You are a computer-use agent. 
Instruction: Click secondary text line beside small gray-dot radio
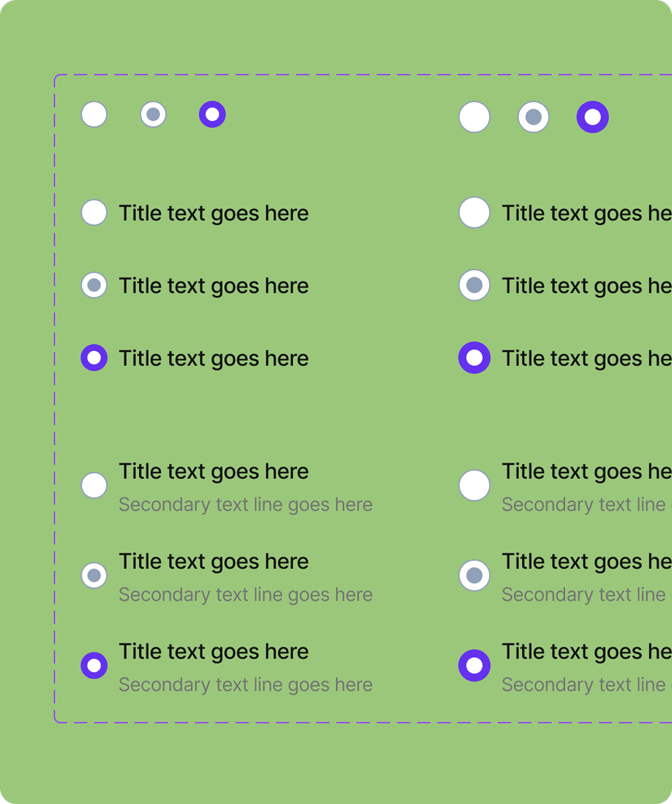coord(246,595)
